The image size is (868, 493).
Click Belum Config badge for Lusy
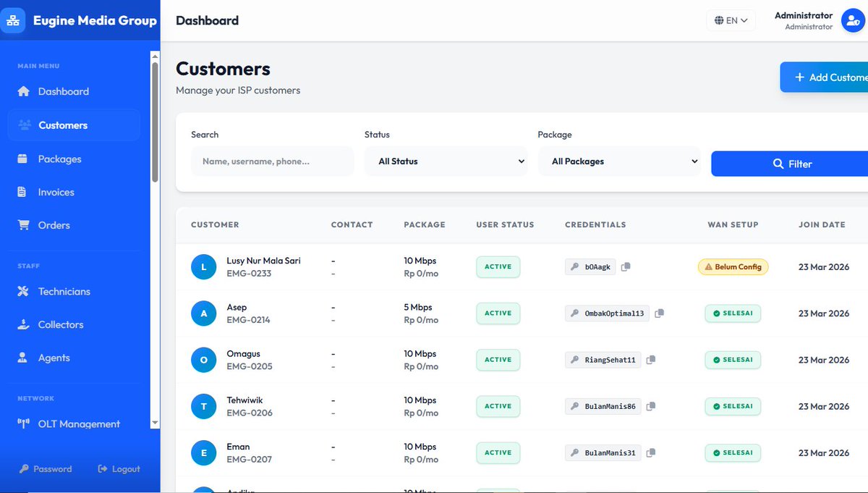733,267
